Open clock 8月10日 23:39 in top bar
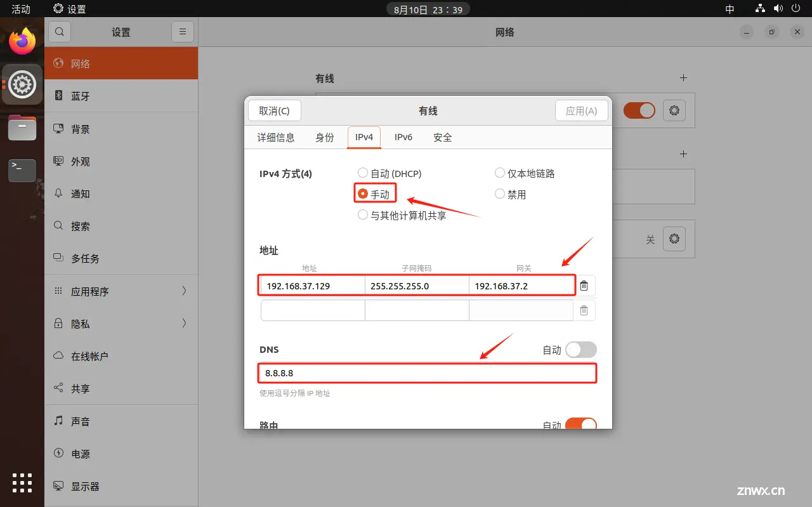 (x=428, y=9)
